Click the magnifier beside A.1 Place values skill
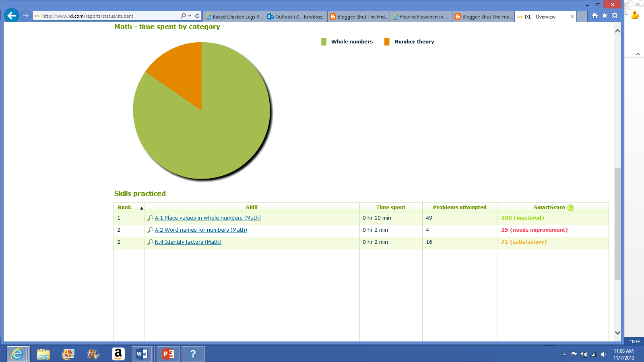This screenshot has width=644, height=362. click(151, 218)
